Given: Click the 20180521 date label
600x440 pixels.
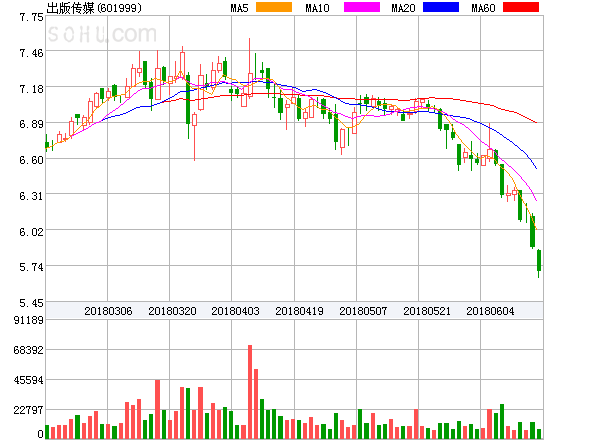Looking at the screenshot, I should click(427, 311).
